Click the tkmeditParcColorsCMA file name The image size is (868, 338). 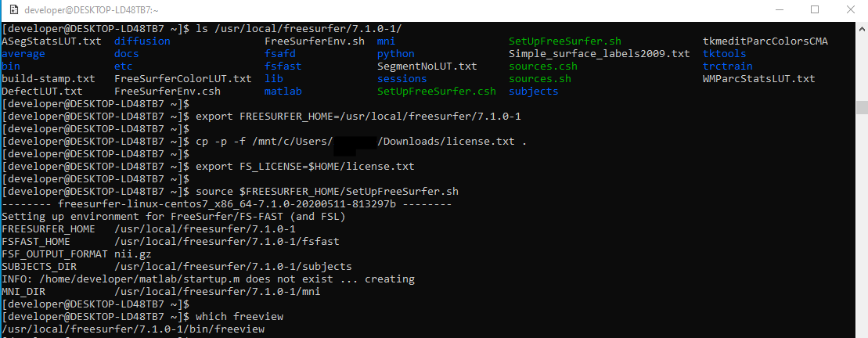pos(765,41)
